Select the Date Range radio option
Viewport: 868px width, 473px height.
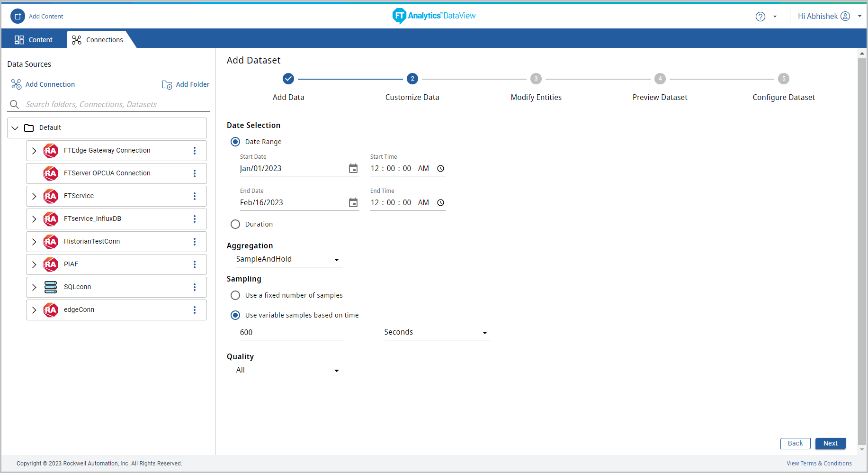click(235, 142)
